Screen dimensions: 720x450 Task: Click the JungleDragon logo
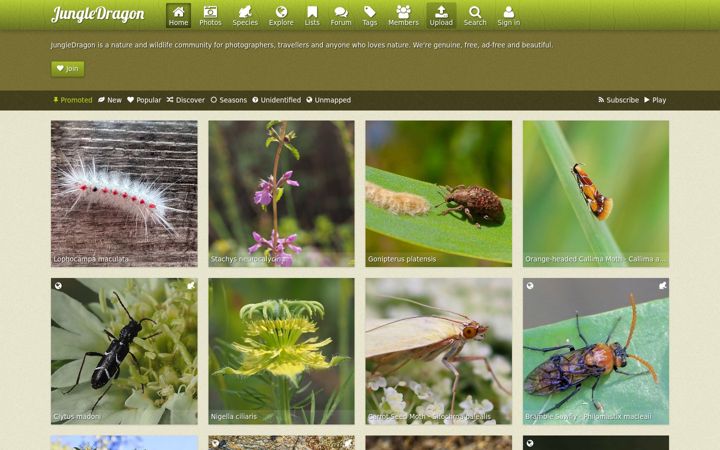click(98, 14)
